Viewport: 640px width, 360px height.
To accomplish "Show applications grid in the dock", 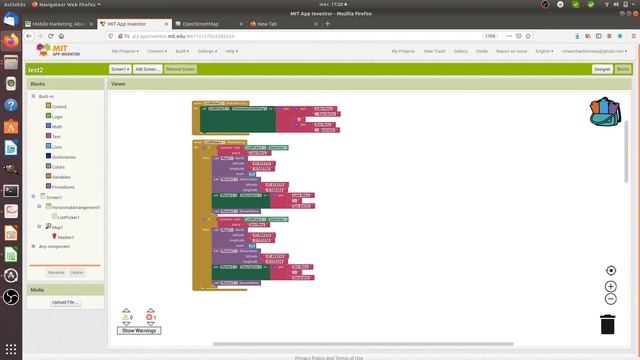I will click(11, 349).
